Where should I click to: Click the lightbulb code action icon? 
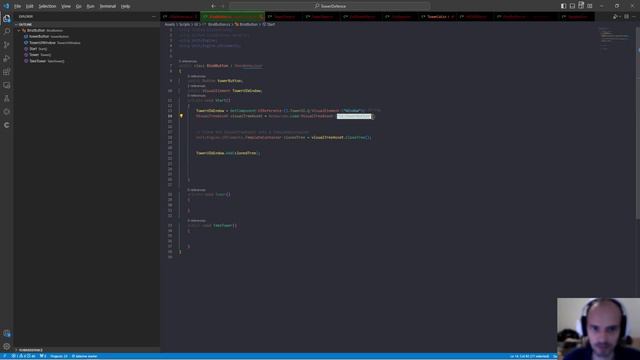coord(181,116)
